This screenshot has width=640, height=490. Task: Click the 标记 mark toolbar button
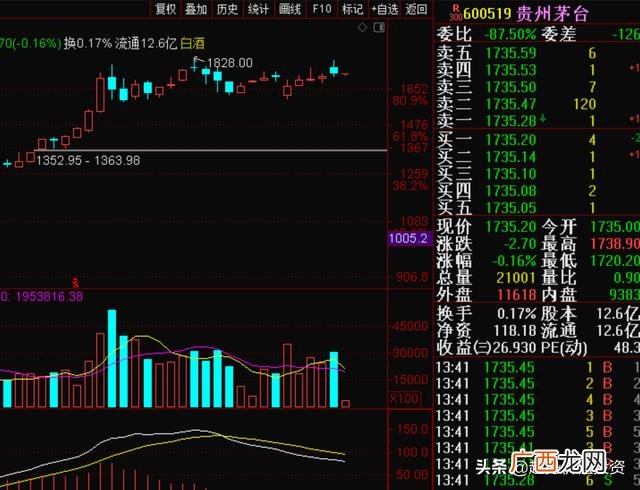pos(353,9)
